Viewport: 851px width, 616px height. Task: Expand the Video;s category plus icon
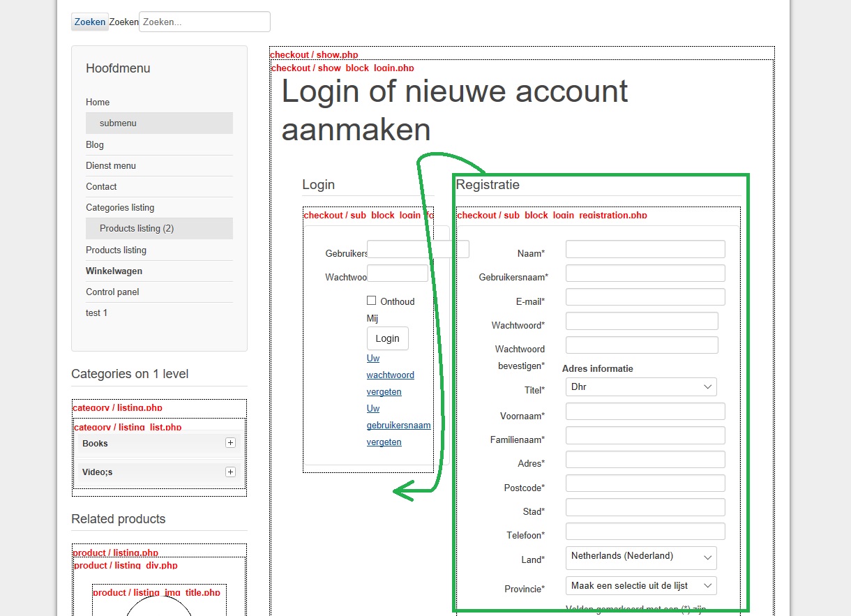tap(230, 472)
